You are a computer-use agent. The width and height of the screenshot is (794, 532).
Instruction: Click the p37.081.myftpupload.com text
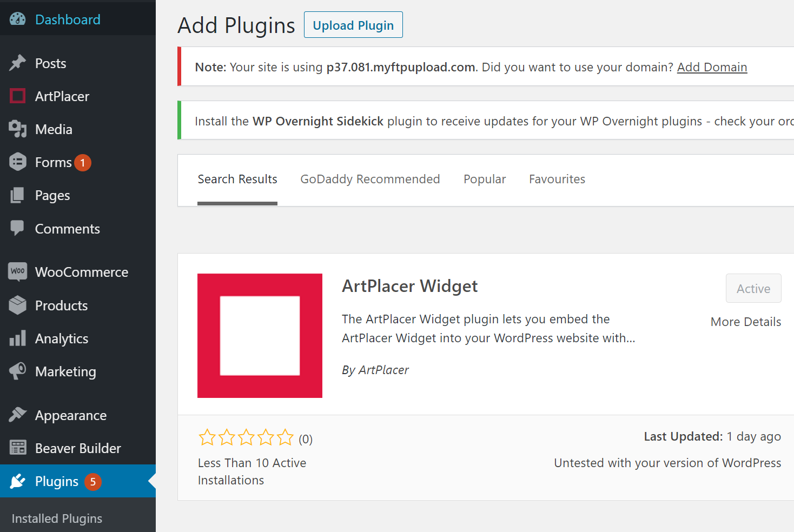tap(401, 67)
